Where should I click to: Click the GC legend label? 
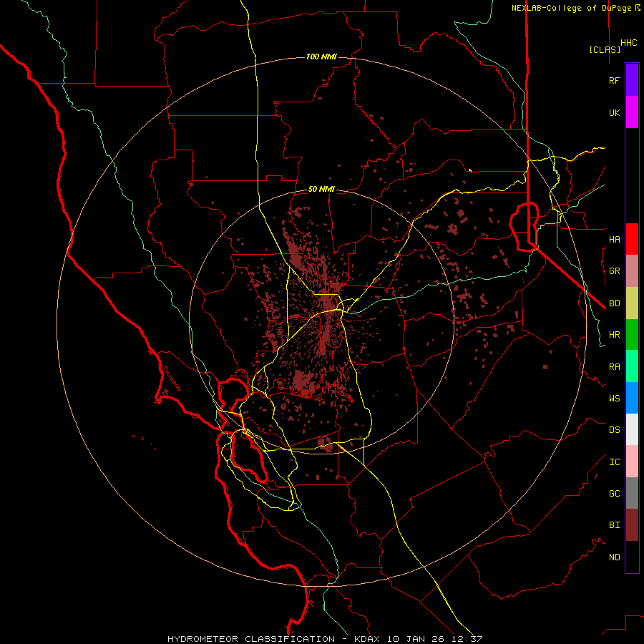click(614, 494)
